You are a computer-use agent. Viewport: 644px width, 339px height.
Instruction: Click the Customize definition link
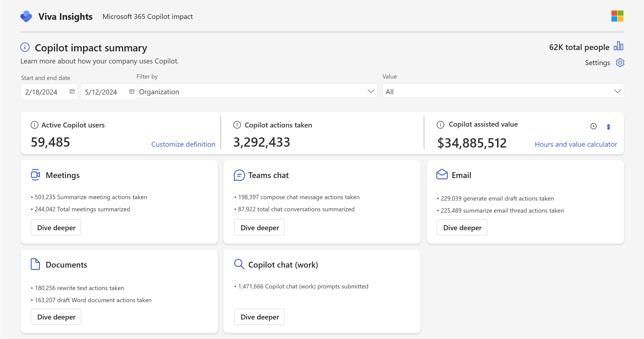click(183, 144)
